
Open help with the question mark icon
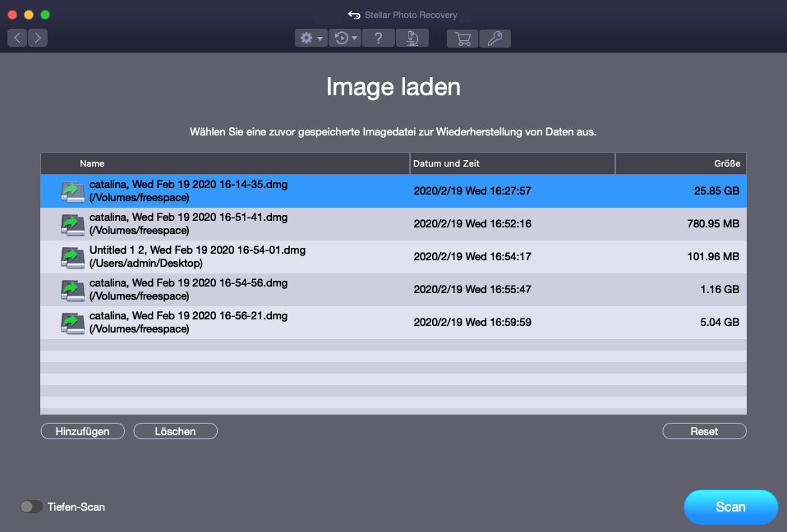click(x=379, y=38)
